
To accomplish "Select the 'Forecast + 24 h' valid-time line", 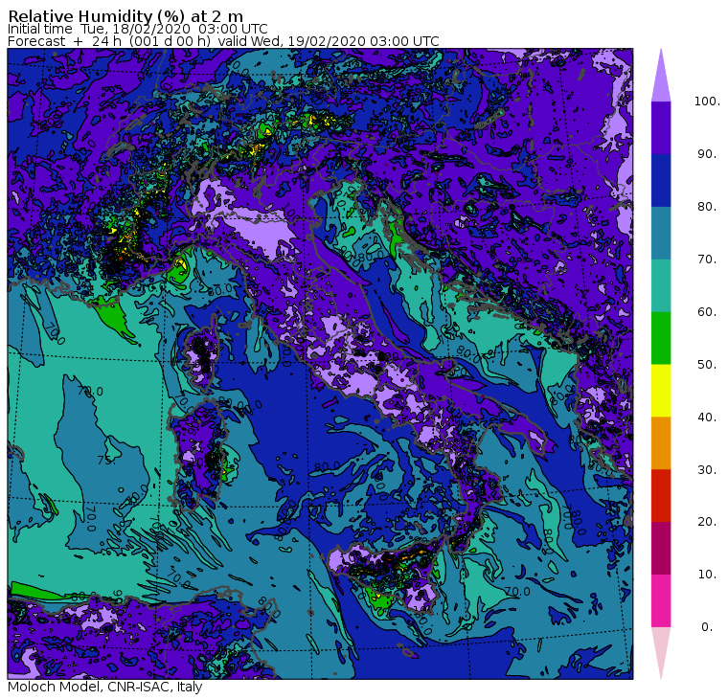I will [x=223, y=41].
